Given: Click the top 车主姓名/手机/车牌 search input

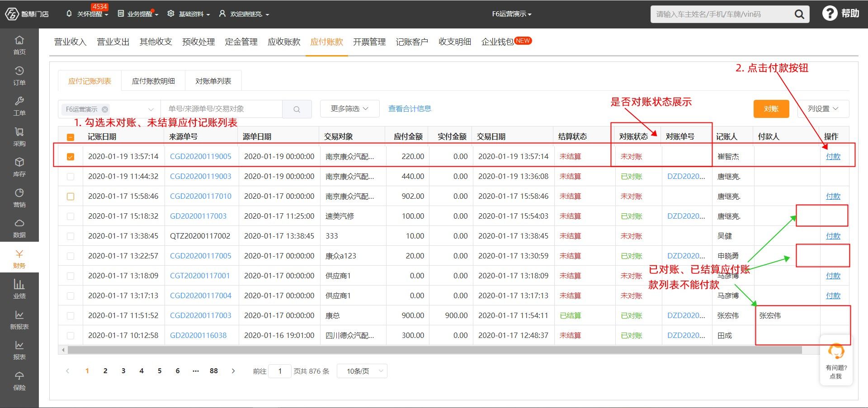Looking at the screenshot, I should 722,14.
